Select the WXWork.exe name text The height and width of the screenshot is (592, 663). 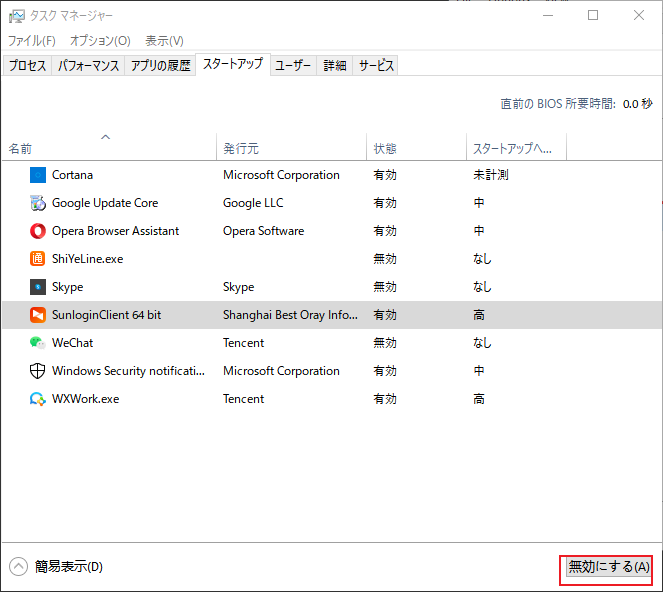(x=85, y=399)
